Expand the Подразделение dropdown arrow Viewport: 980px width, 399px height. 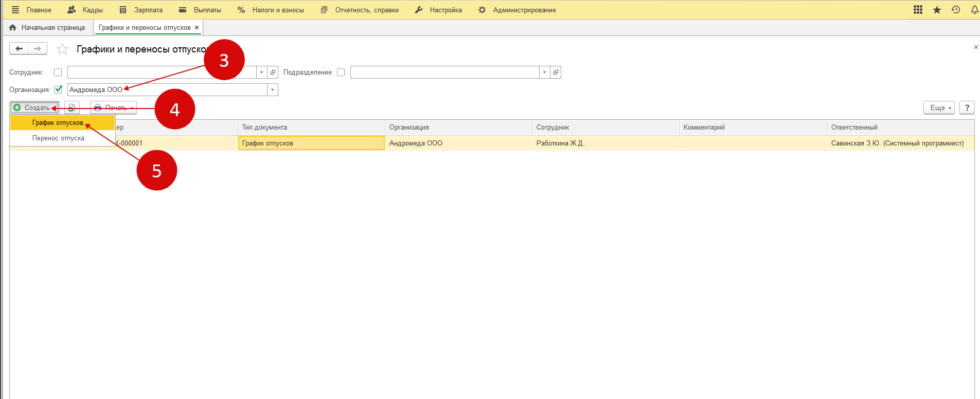(x=544, y=72)
